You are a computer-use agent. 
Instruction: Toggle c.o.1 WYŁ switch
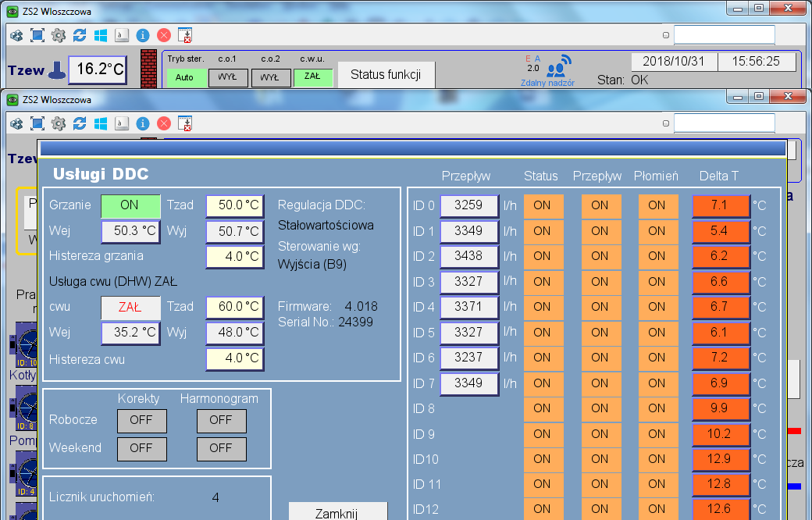228,78
